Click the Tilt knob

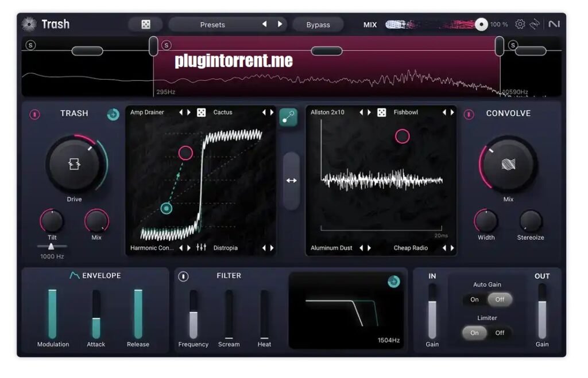52,221
